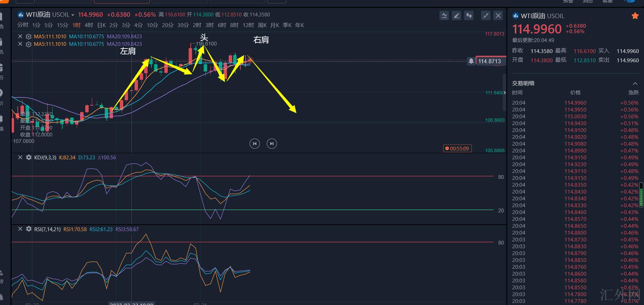
Task: Step to the next candle in replay
Action: point(272,144)
